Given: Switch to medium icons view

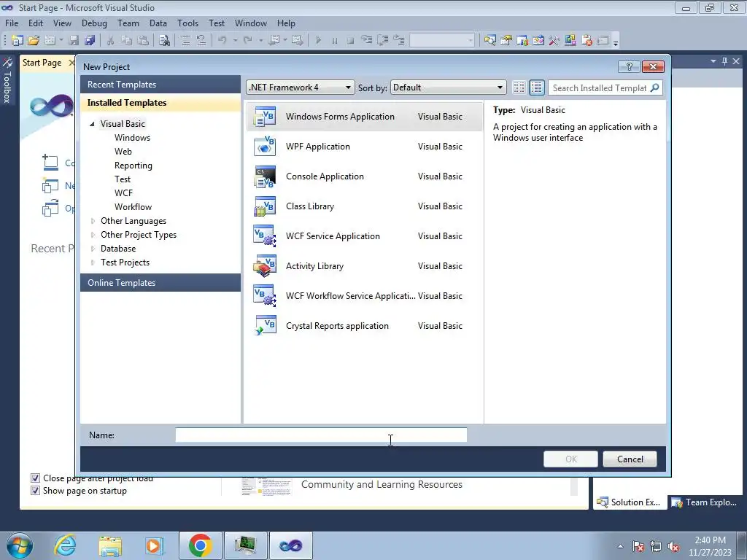Looking at the screenshot, I should pyautogui.click(x=536, y=87).
